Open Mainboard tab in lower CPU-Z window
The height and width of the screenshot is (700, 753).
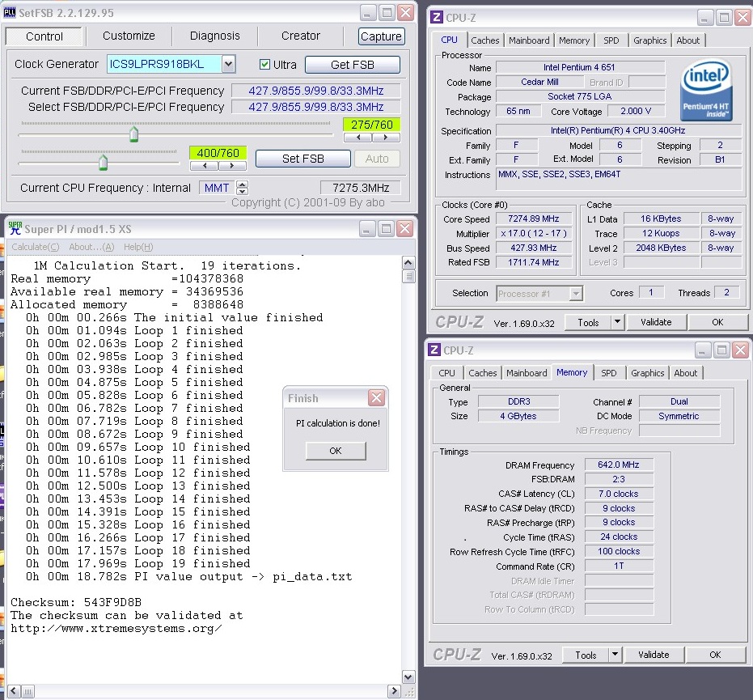point(527,373)
